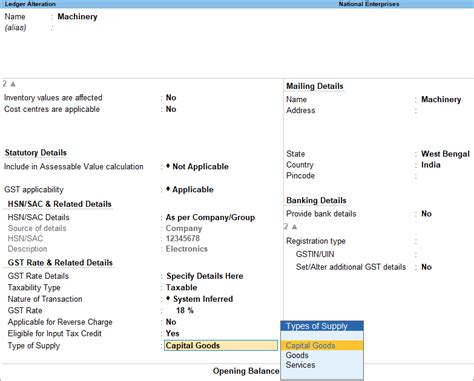
Task: Click the GSTIN/UIN label
Action: coord(315,254)
